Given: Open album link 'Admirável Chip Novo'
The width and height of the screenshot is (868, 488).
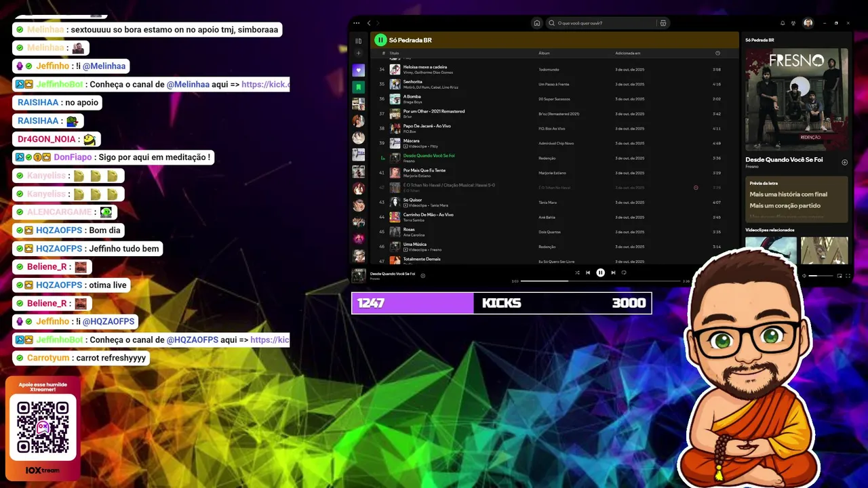Looking at the screenshot, I should click(556, 143).
